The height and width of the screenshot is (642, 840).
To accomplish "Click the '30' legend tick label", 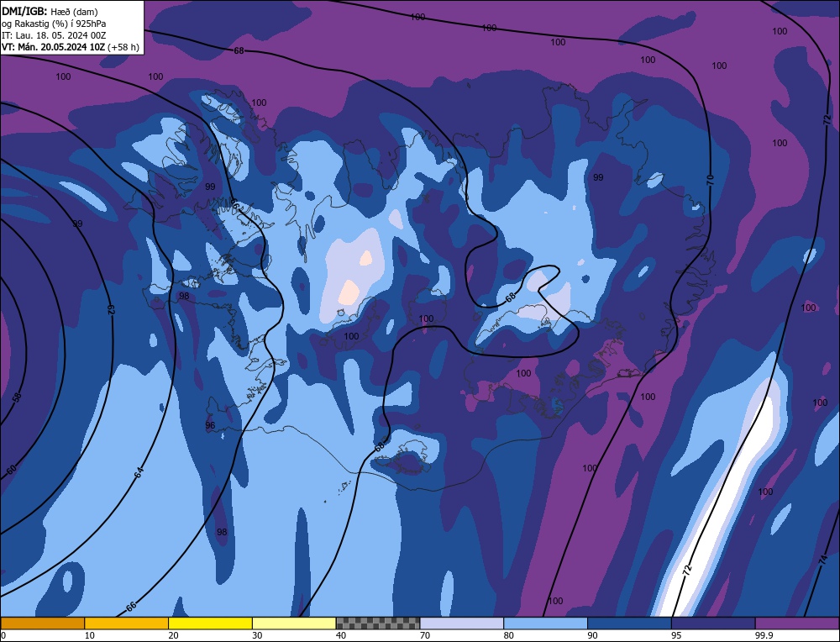I will (257, 635).
